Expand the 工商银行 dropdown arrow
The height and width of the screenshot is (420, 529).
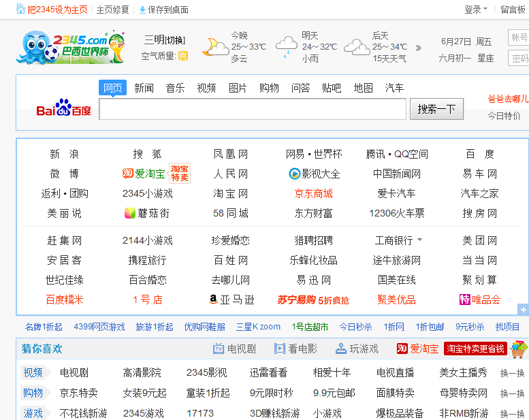coord(419,240)
